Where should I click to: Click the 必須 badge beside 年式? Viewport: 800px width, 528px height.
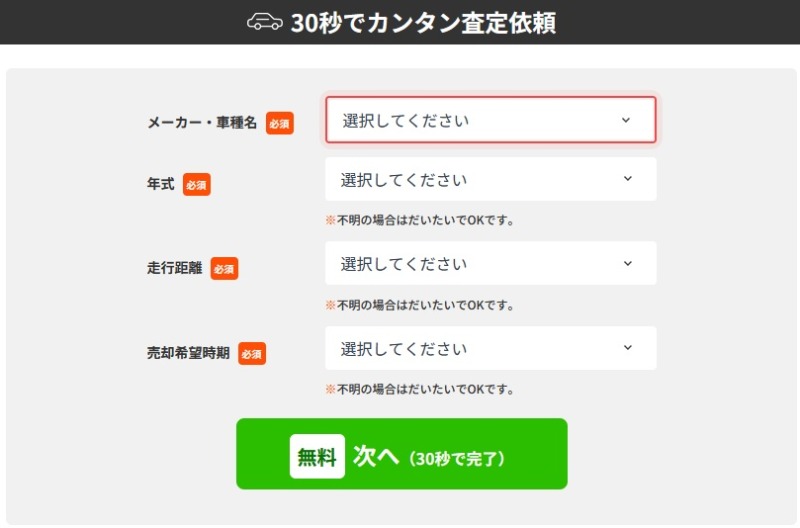pos(197,185)
